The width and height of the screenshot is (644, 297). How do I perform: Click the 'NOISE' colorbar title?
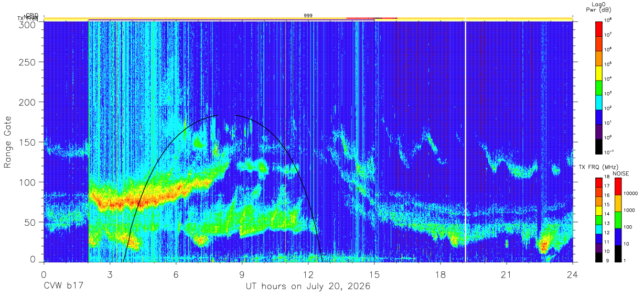pyautogui.click(x=621, y=173)
